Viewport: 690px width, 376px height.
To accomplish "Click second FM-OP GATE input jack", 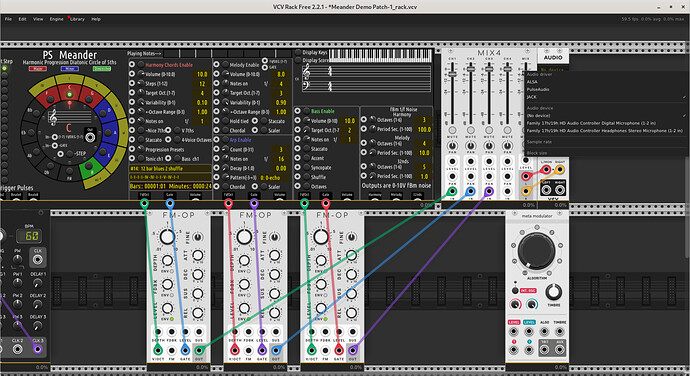I will tap(262, 350).
